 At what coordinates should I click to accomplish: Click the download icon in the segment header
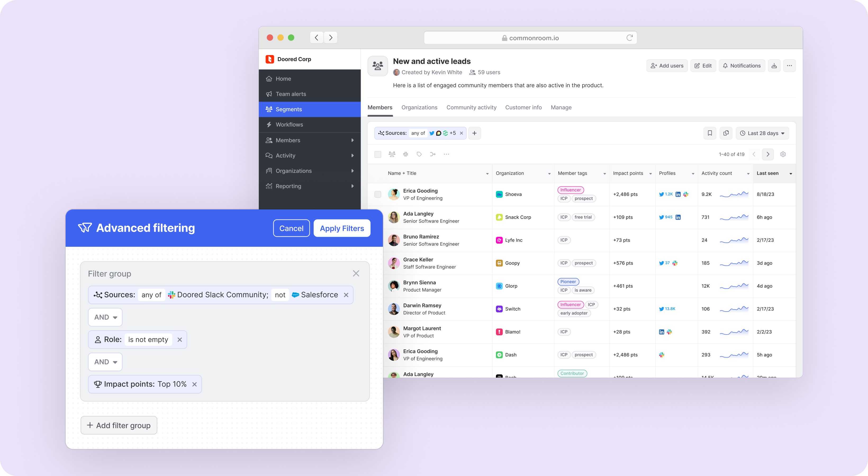point(774,66)
